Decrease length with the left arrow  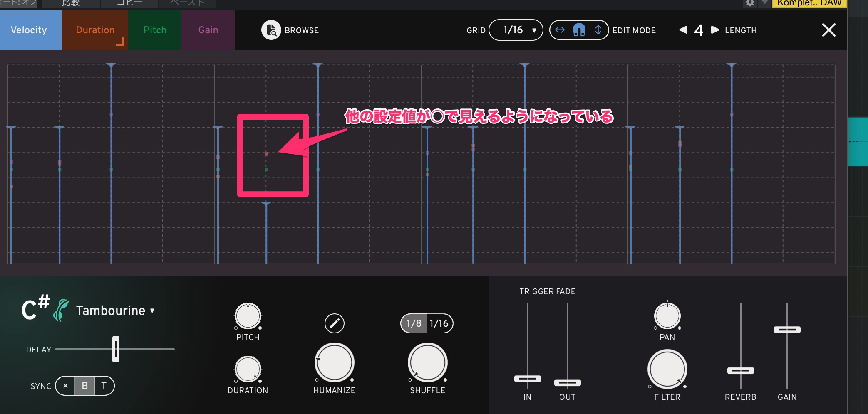pos(683,30)
